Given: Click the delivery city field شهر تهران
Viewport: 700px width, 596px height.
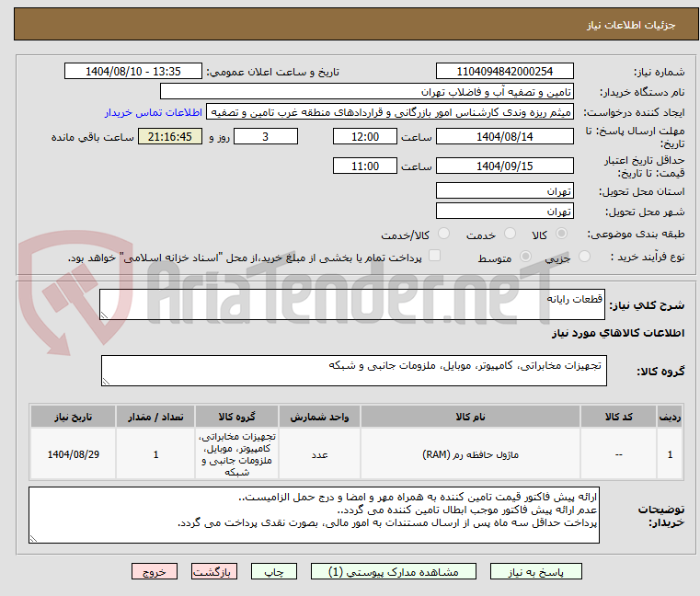Looking at the screenshot, I should coord(504,212).
